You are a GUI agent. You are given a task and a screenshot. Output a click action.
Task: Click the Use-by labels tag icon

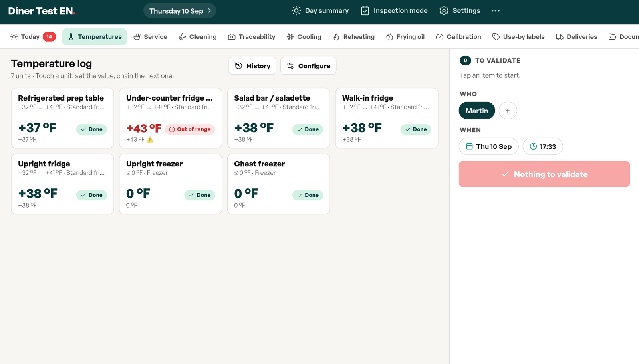point(496,37)
